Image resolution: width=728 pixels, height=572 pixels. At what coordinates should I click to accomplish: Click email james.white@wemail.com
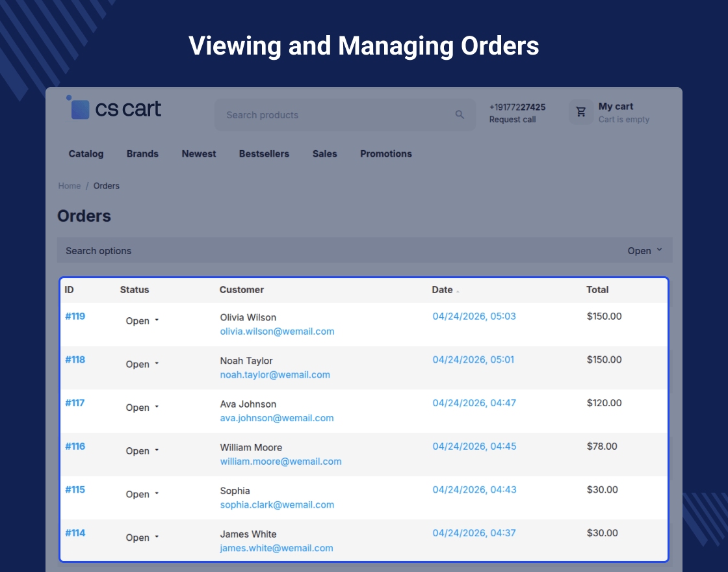coord(277,548)
